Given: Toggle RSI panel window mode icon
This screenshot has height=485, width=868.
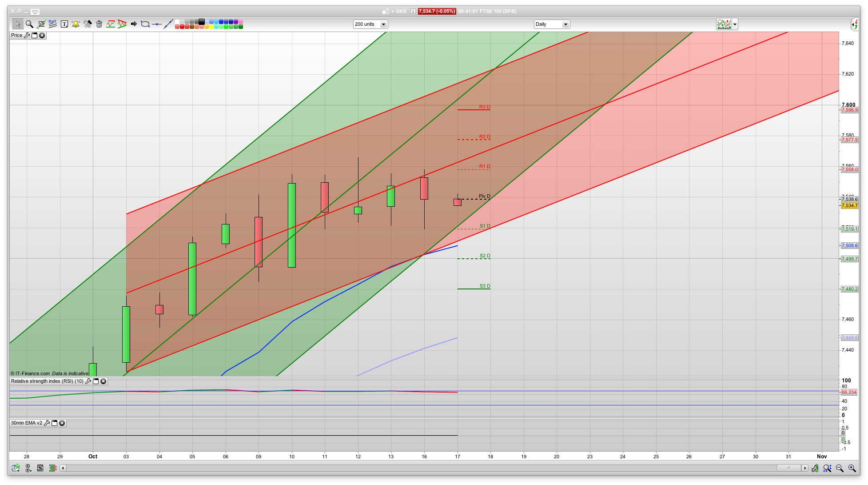Looking at the screenshot, I should [96, 381].
